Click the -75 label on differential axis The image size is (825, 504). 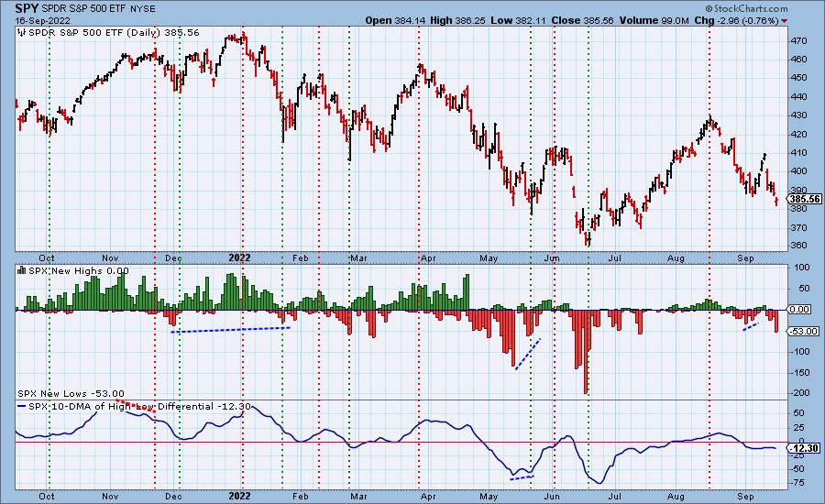click(x=798, y=483)
